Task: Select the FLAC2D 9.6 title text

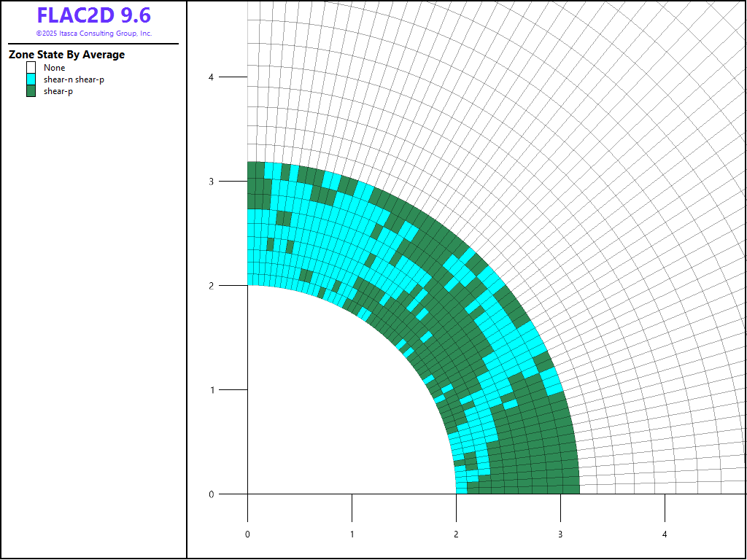Action: [x=93, y=16]
